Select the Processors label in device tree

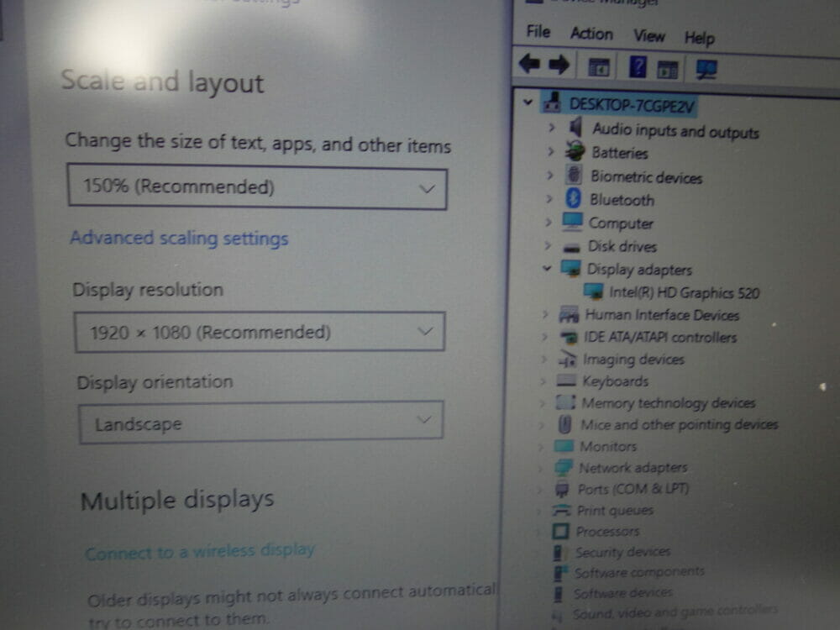(607, 532)
